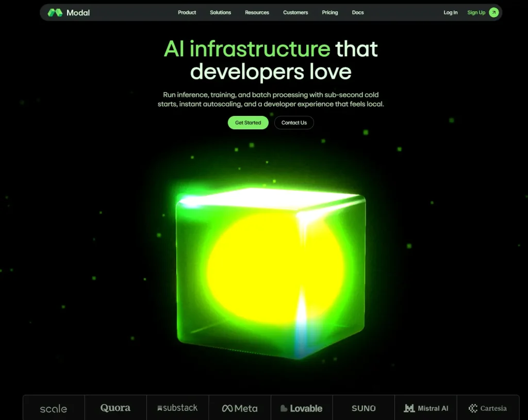
Task: Click the Substack logo
Action: [177, 408]
